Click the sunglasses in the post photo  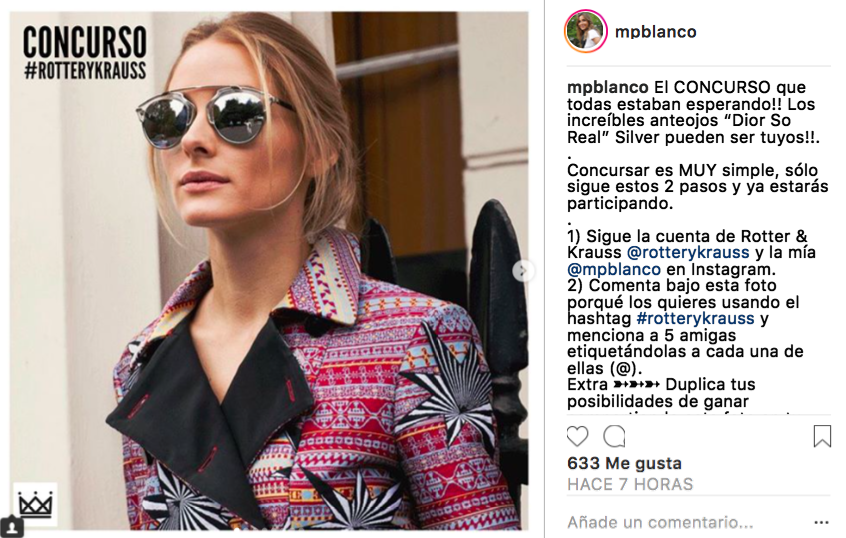coord(213,115)
